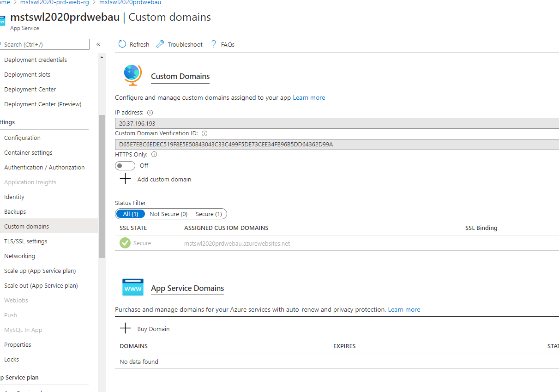Viewport: 559px width, 392px height.
Task: Click the Refresh circular arrow icon
Action: point(122,44)
